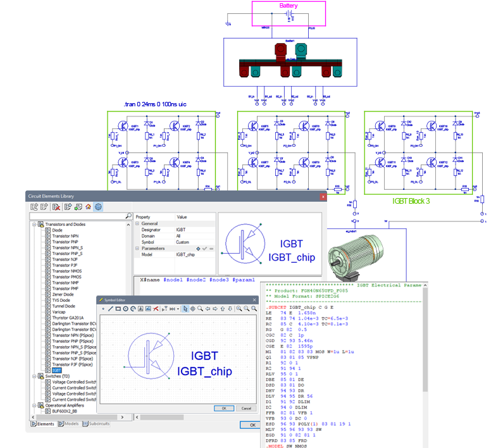Select the point tool in Symbol Editor
Screen dimensions: 503x448
(x=103, y=309)
